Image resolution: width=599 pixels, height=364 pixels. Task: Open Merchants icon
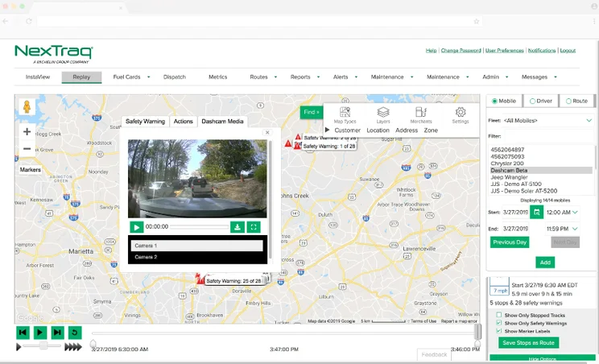click(x=420, y=112)
